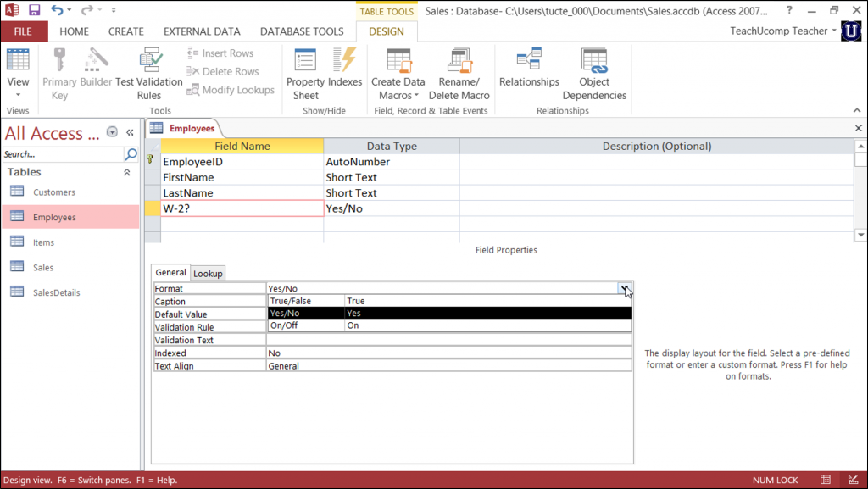Image resolution: width=868 pixels, height=489 pixels.
Task: Switch to the HOME ribbon tab
Action: point(75,31)
